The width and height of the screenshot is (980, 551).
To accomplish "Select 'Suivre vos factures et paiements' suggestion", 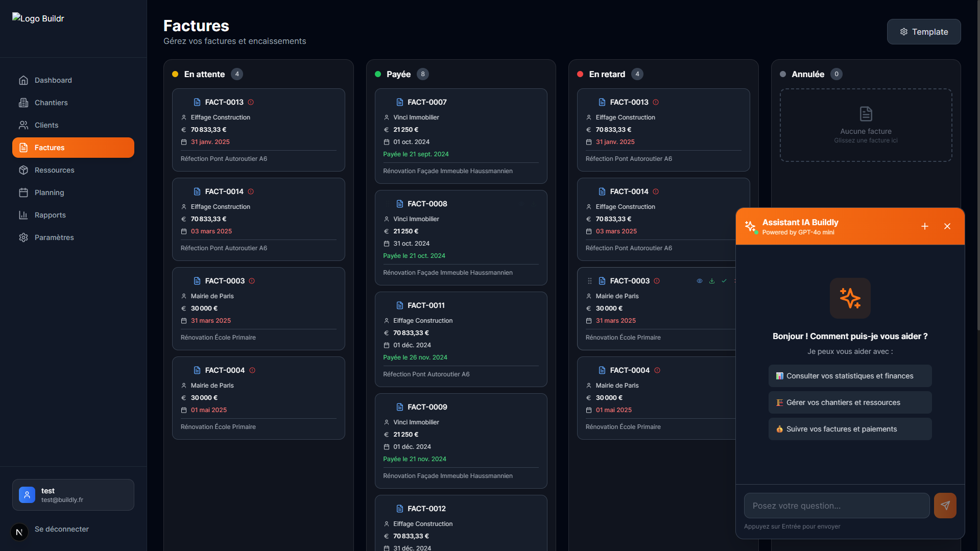I will coord(850,429).
